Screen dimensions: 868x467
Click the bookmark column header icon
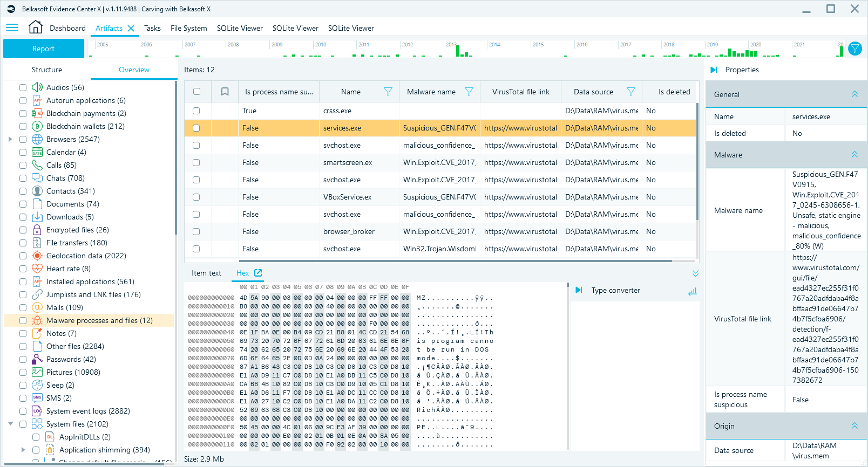[x=225, y=92]
